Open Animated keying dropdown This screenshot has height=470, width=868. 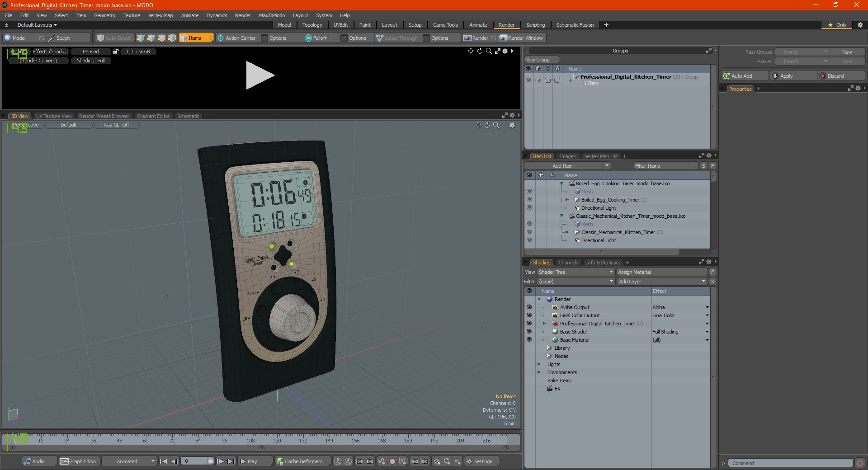point(129,461)
